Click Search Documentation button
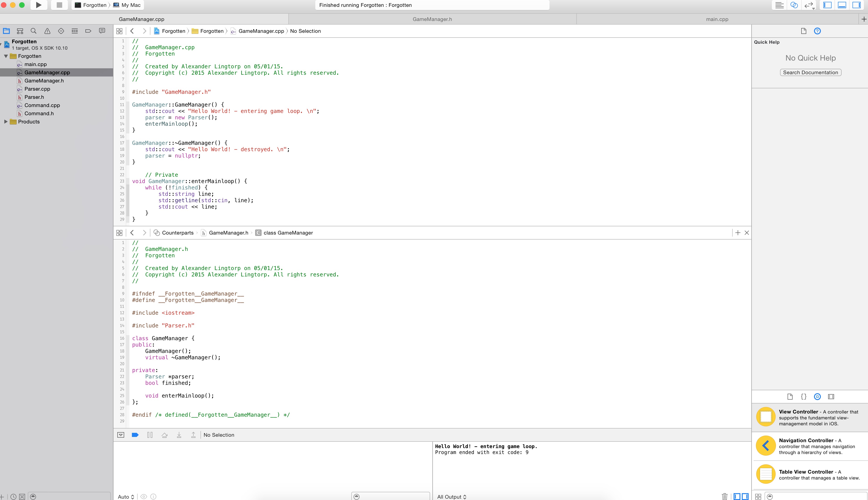 pos(810,72)
